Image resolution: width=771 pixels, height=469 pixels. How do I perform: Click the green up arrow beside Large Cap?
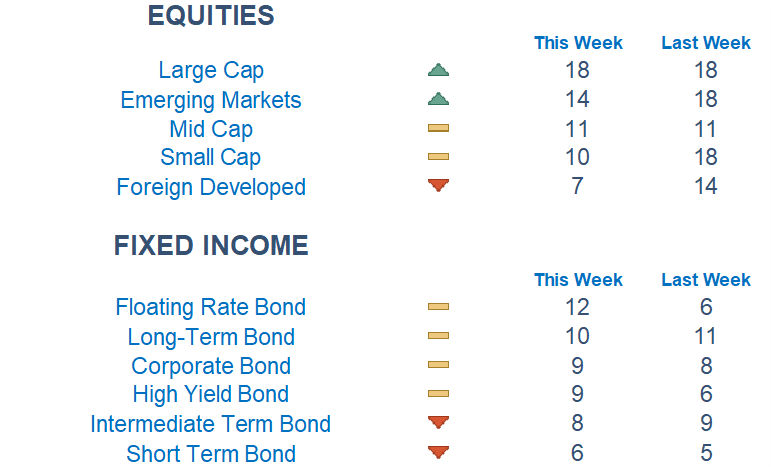coord(438,70)
